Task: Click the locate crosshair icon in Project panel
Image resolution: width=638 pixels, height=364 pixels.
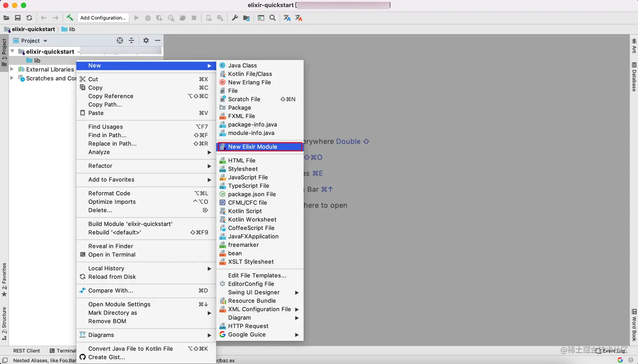Action: 120,40
